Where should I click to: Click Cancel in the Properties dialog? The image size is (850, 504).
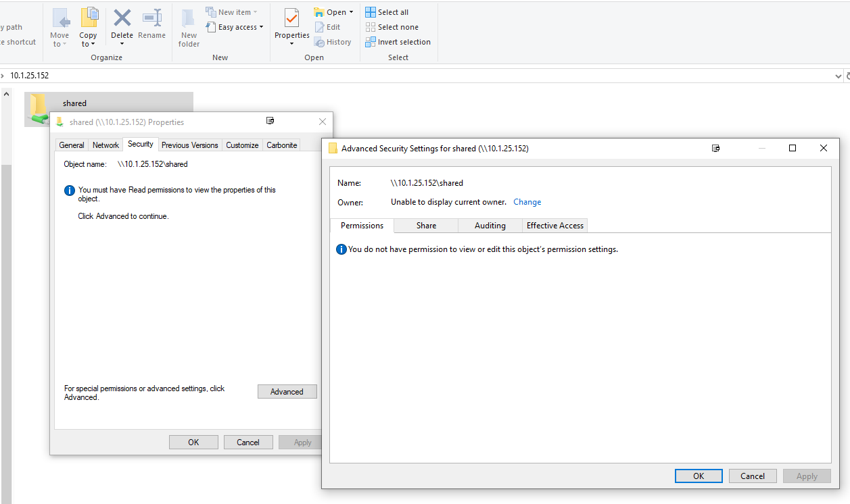tap(248, 443)
